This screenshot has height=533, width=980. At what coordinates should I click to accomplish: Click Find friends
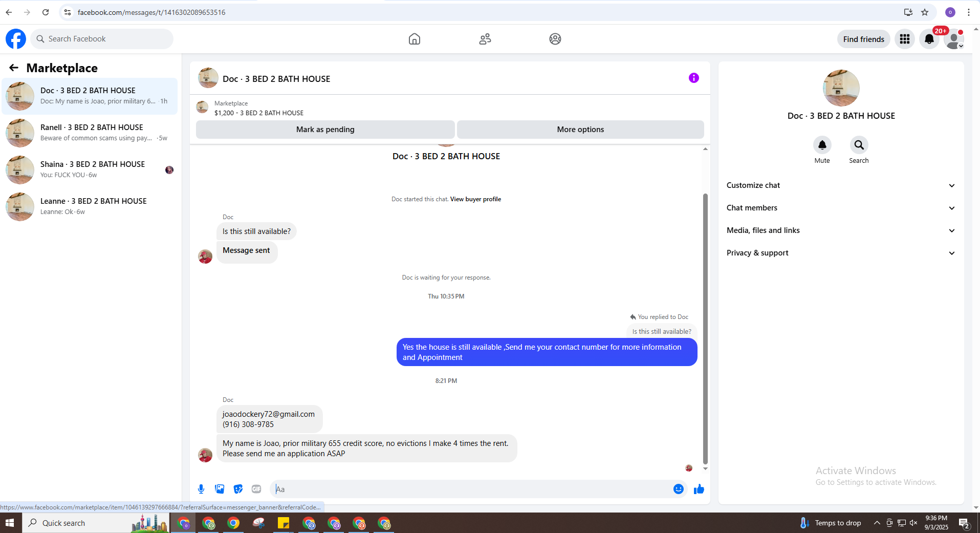point(864,39)
